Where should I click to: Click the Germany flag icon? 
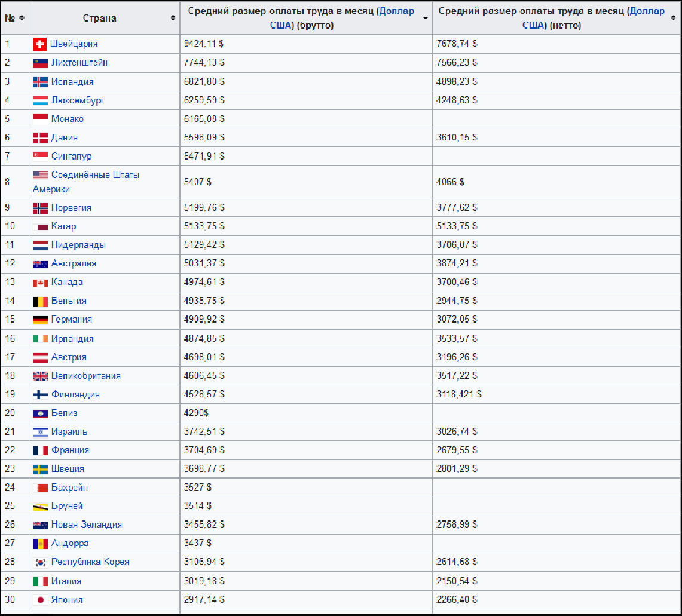pos(40,320)
